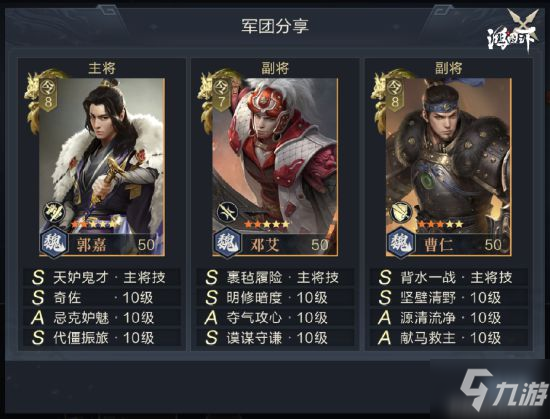The height and width of the screenshot is (419, 550).
Task: Open the 邓艾 general portrait card
Action: click(275, 167)
